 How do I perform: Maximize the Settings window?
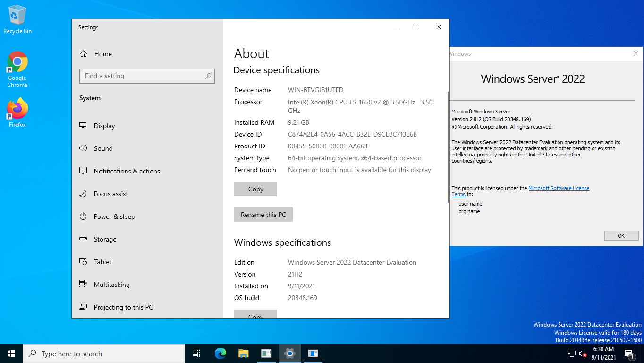click(x=417, y=27)
